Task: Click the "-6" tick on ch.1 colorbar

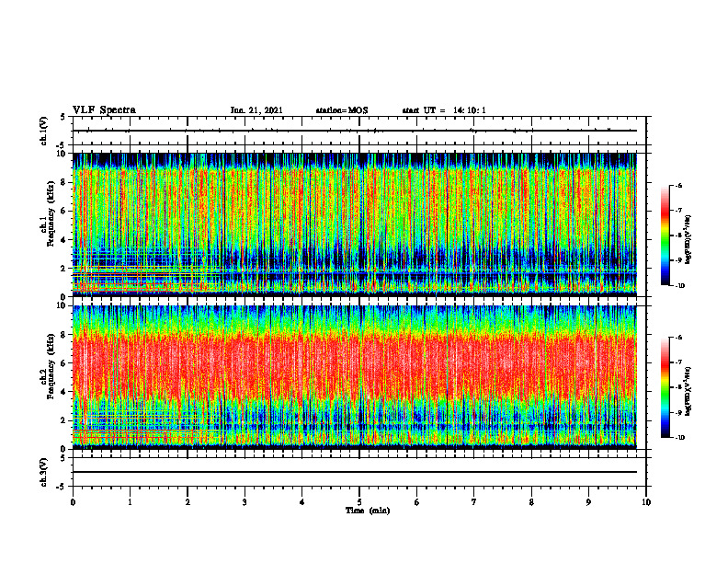Action: [678, 185]
